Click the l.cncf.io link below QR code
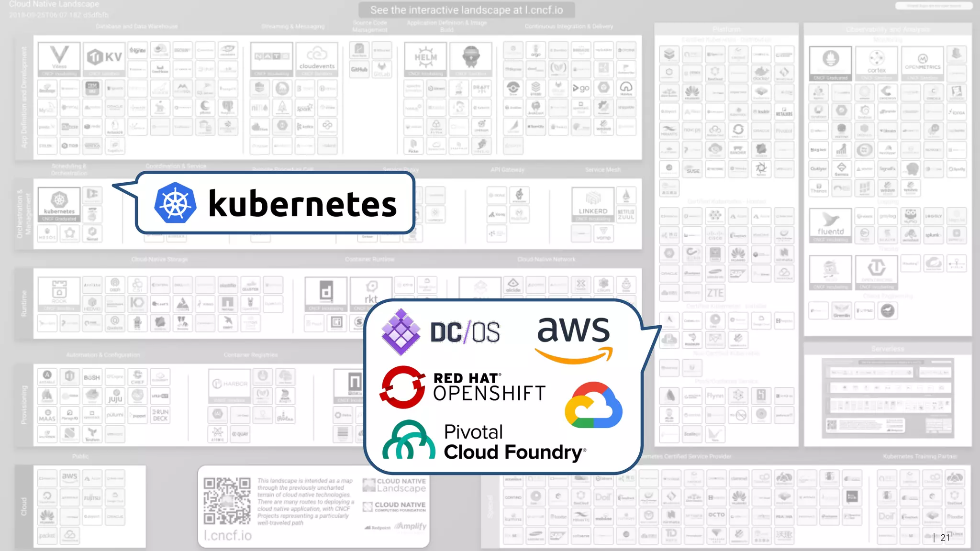 pyautogui.click(x=228, y=535)
